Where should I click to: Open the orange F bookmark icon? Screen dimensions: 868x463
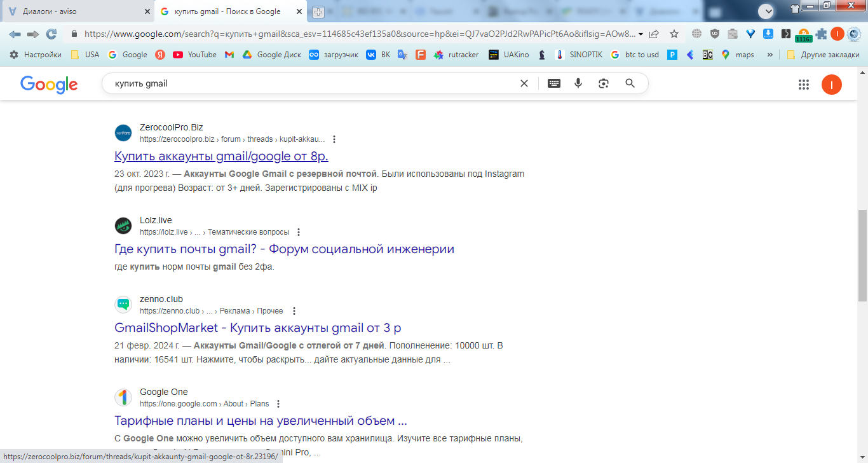420,55
